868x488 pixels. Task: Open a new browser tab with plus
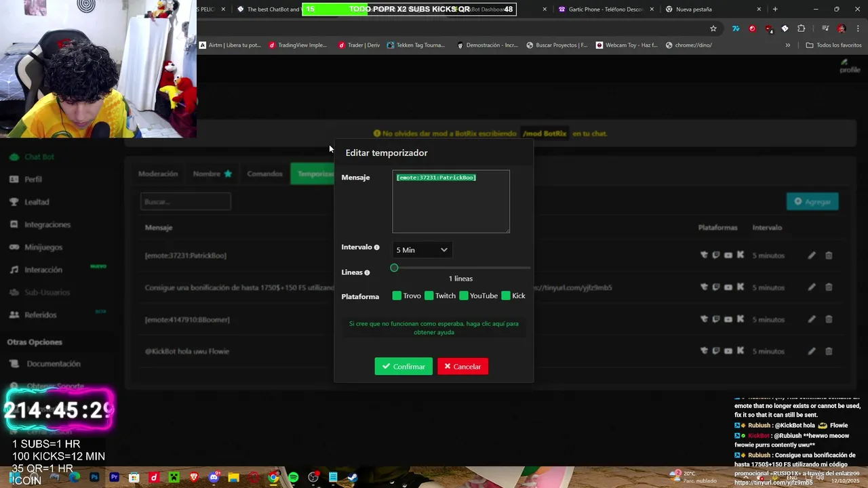[775, 9]
